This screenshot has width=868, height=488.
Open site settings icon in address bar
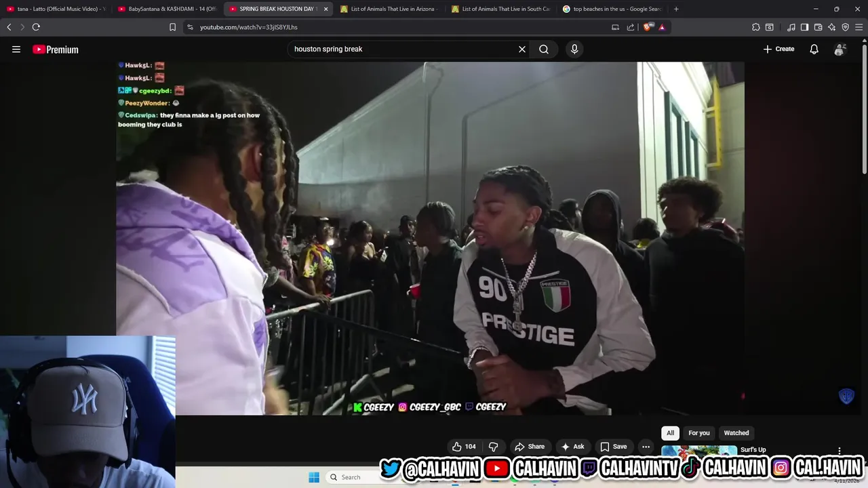point(190,27)
